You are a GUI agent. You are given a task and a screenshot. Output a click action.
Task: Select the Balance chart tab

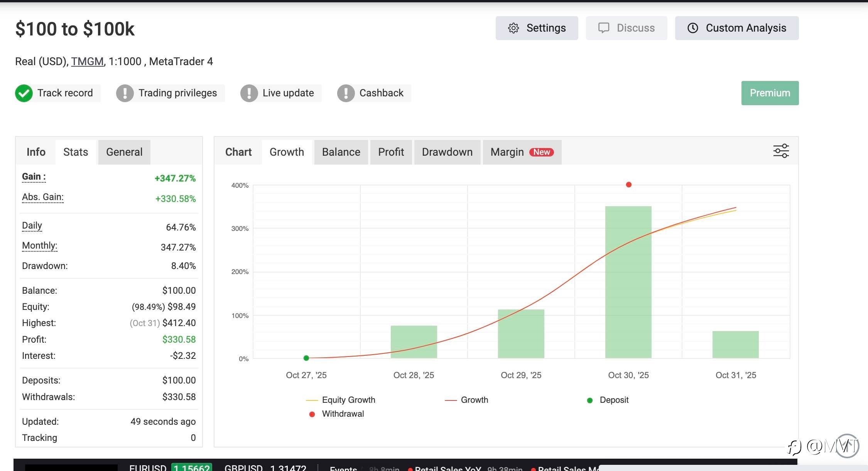coord(341,152)
